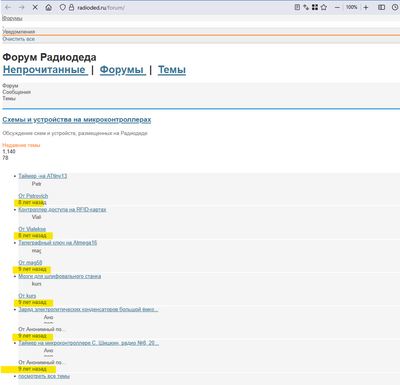Click the Сообщения column label
The width and height of the screenshot is (400, 385).
point(16,92)
